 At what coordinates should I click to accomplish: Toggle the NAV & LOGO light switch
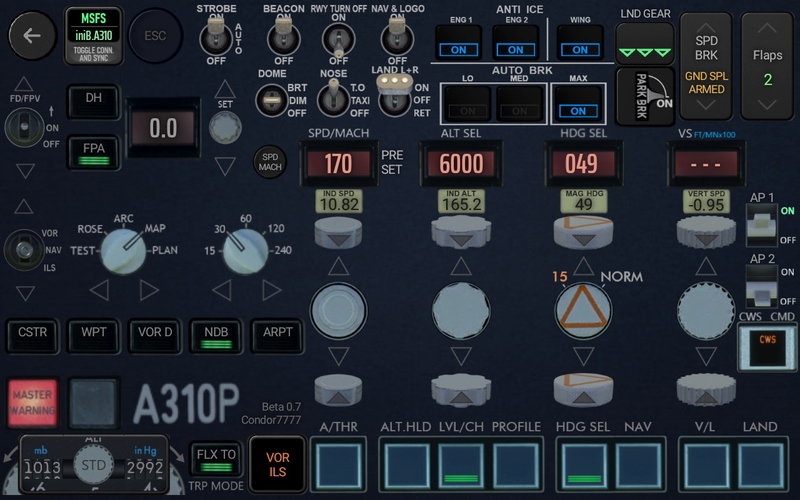[x=397, y=37]
